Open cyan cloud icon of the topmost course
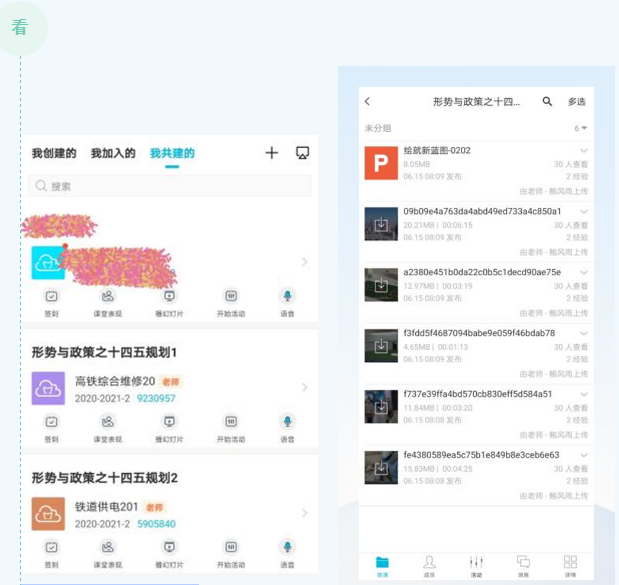 [x=48, y=263]
